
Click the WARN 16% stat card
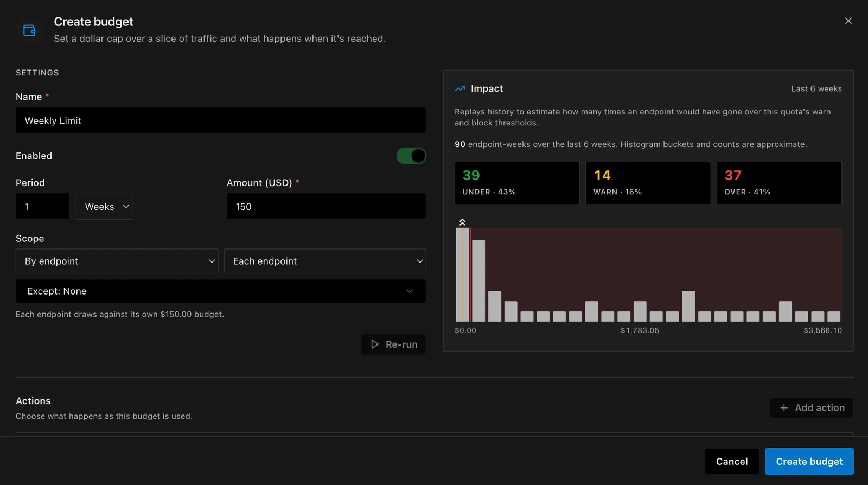click(x=648, y=183)
